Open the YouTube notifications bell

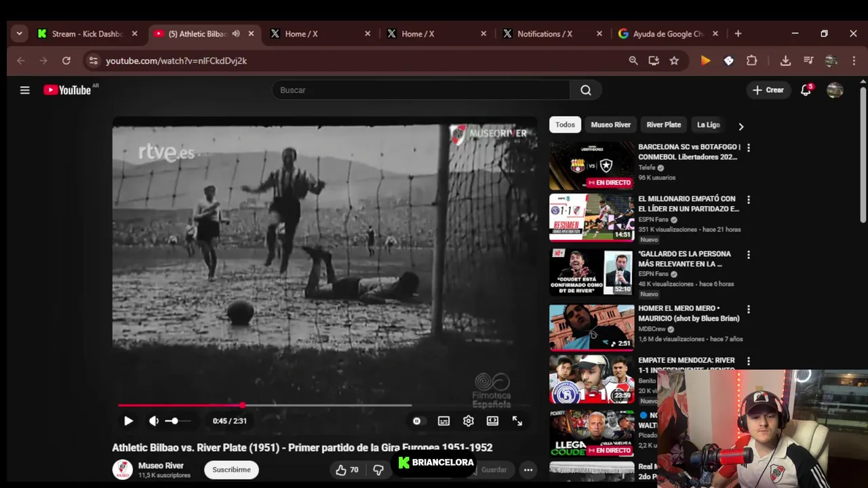pyautogui.click(x=806, y=90)
